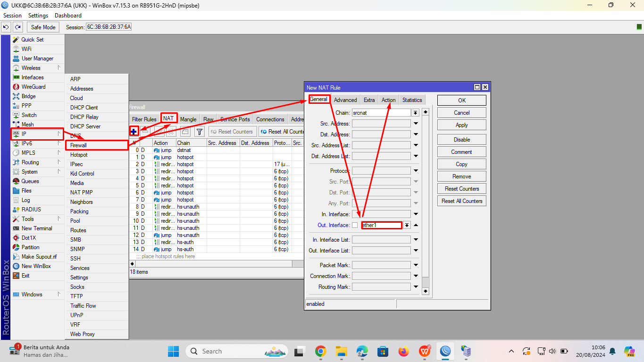Image resolution: width=644 pixels, height=362 pixels.
Task: Click the Files folder icon
Action: point(16,191)
